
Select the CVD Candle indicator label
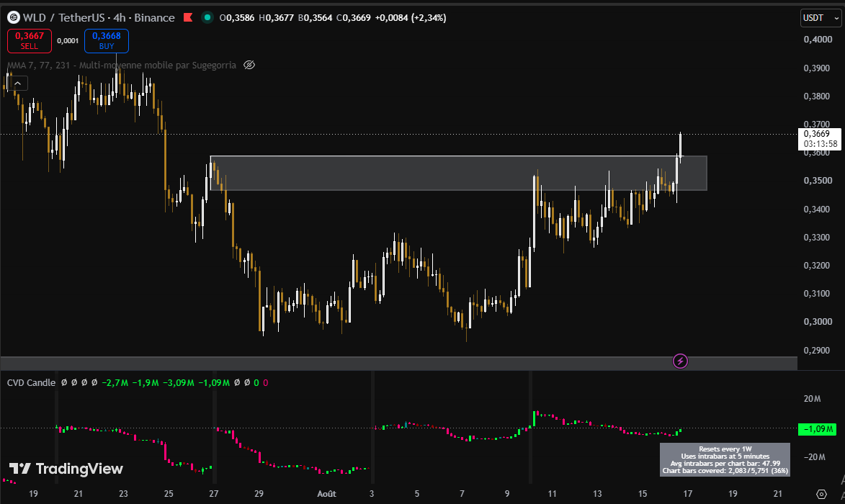pyautogui.click(x=31, y=383)
